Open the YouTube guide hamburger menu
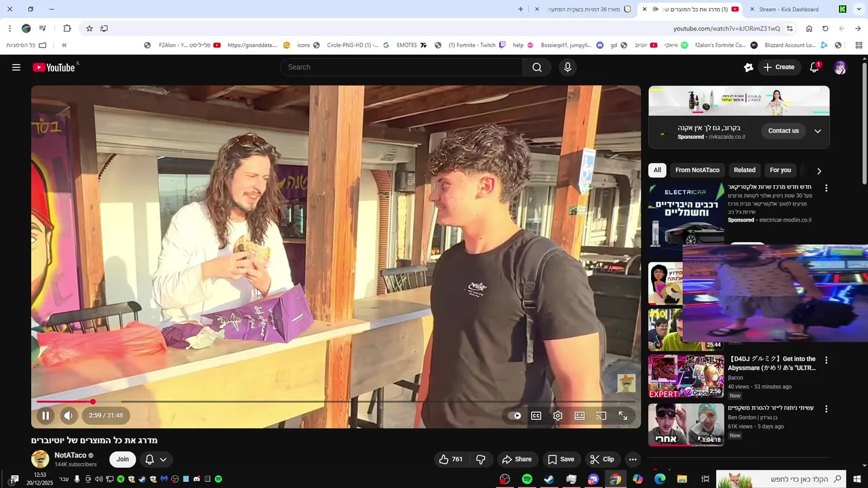 [16, 67]
